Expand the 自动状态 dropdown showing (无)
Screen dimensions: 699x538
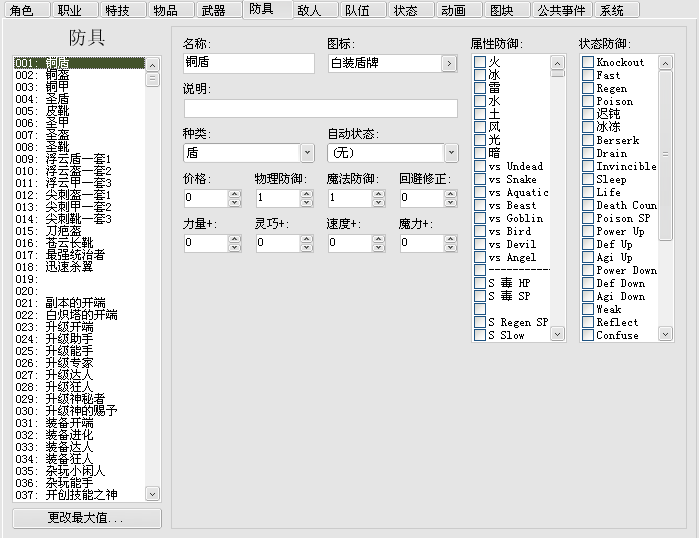click(451, 153)
